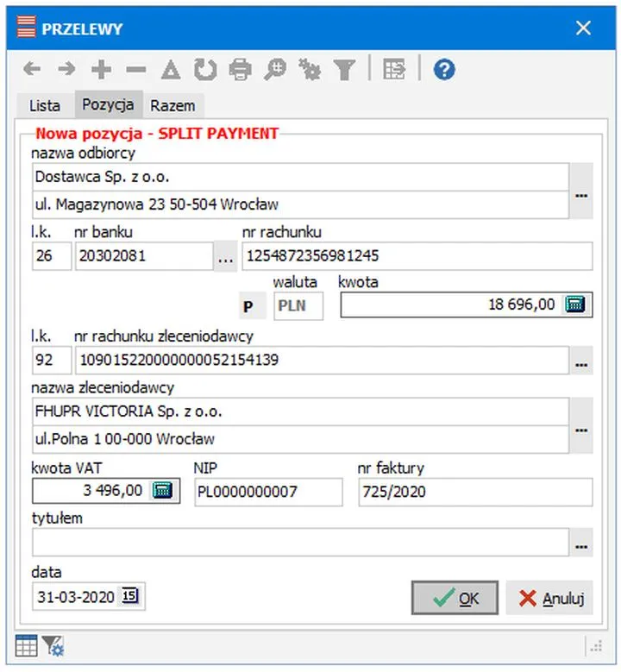Viewport: 621px width, 672px height.
Task: Open calculator next to kwota field
Action: pos(575,305)
